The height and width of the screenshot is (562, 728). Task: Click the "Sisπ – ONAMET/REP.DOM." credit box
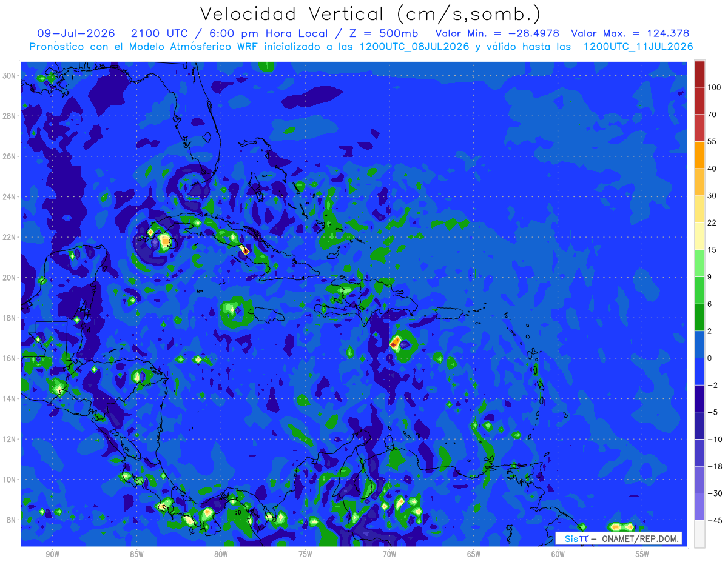point(619,538)
